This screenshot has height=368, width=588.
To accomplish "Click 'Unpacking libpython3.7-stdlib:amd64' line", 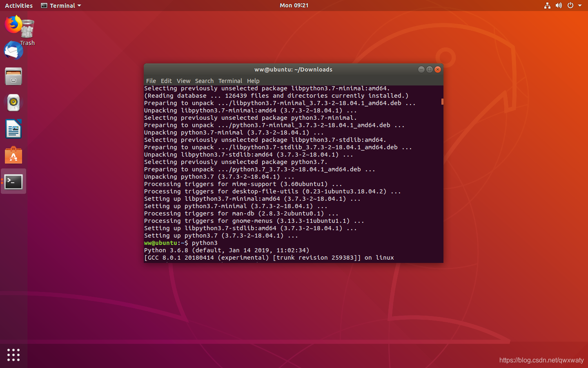I will pyautogui.click(x=249, y=155).
